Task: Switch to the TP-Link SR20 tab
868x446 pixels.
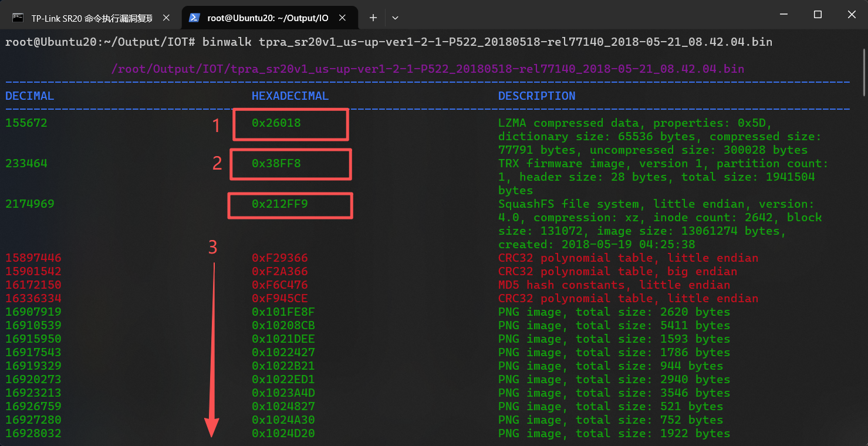Action: point(91,18)
